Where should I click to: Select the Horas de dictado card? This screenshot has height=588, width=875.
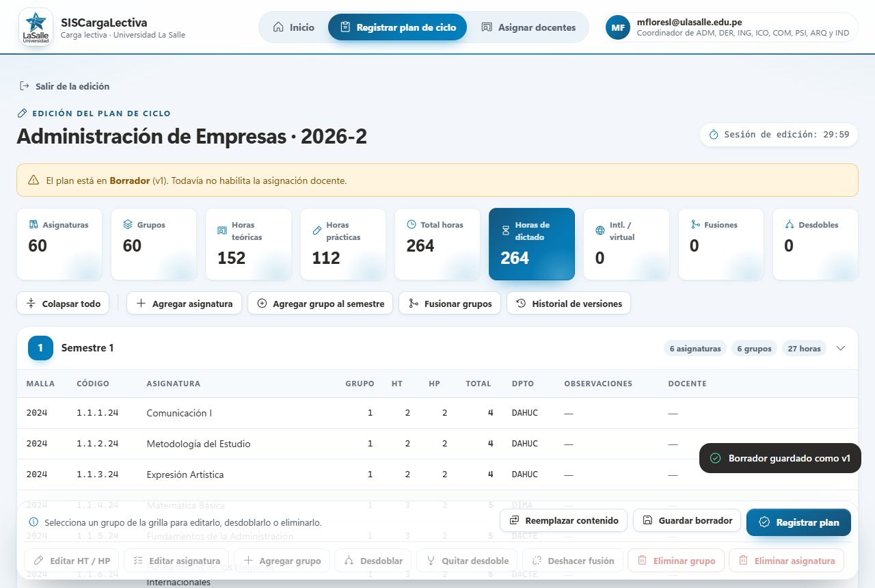click(532, 244)
